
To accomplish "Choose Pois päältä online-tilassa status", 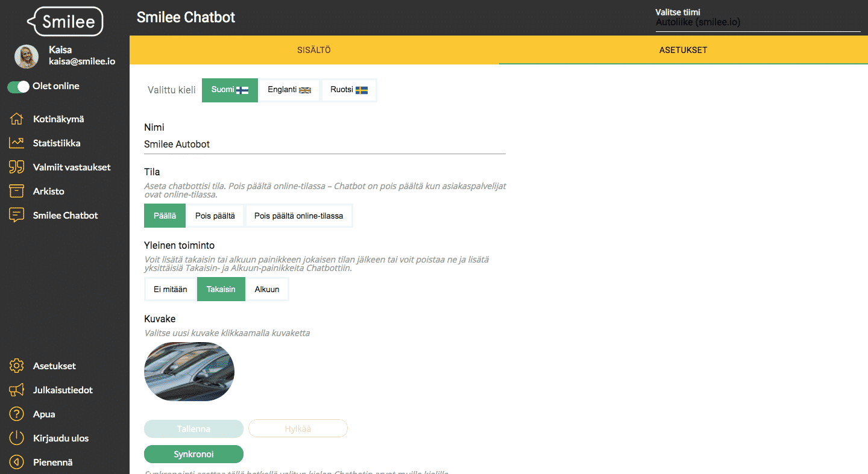I will point(298,216).
